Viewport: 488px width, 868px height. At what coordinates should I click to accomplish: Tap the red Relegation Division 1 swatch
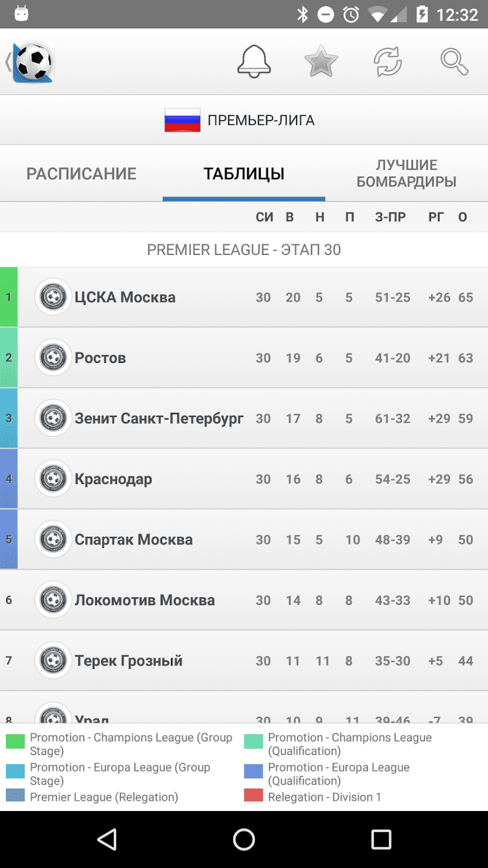[x=253, y=796]
